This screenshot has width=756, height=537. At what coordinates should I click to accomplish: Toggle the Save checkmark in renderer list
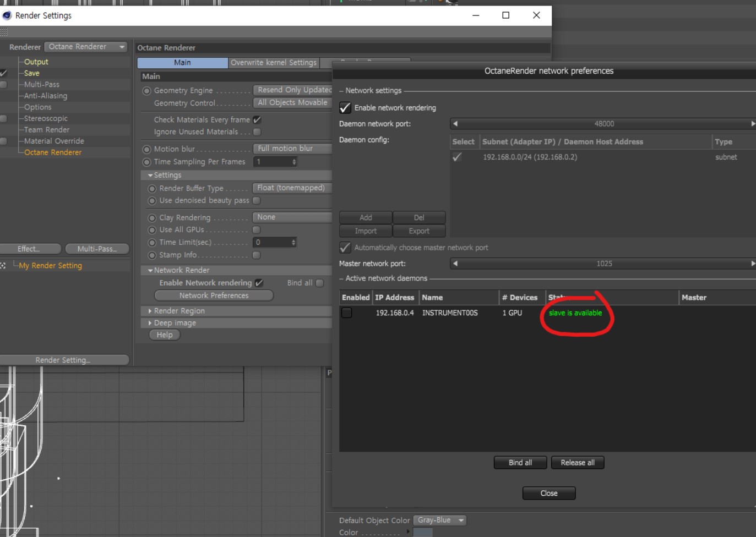(3, 73)
